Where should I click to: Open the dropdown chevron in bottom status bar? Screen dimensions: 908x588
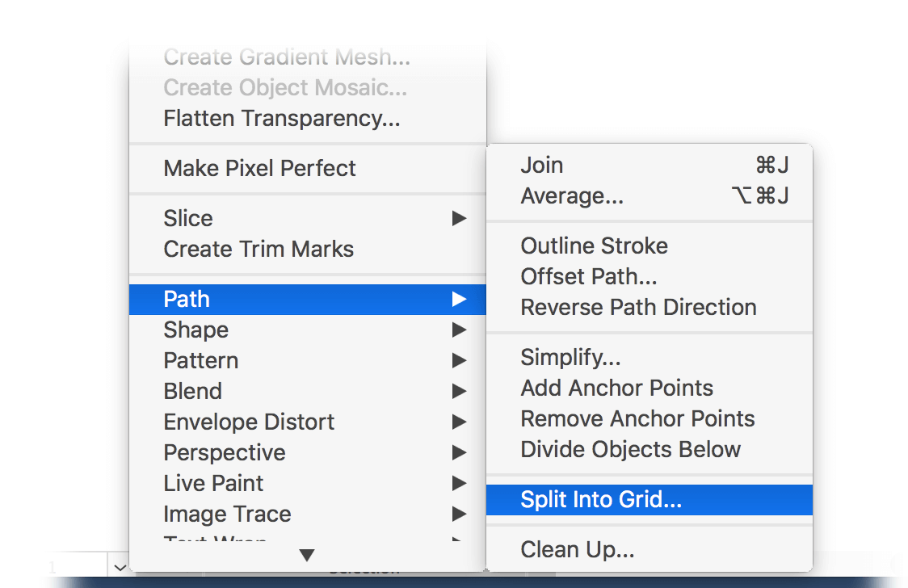[120, 567]
